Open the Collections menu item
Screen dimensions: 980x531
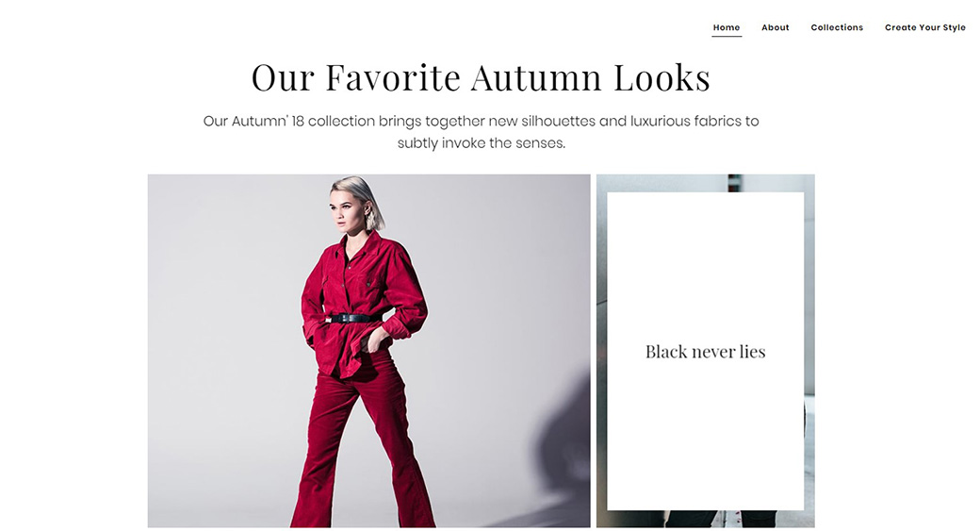click(x=837, y=27)
